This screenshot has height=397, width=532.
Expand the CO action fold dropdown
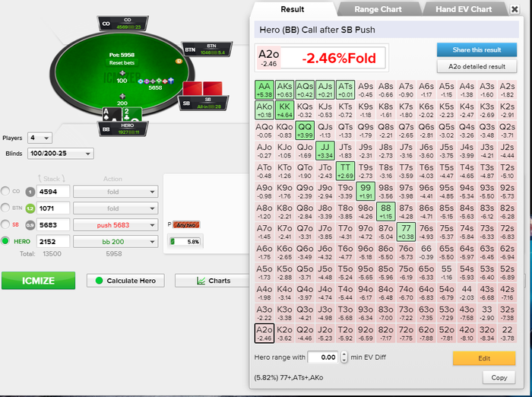coord(116,192)
